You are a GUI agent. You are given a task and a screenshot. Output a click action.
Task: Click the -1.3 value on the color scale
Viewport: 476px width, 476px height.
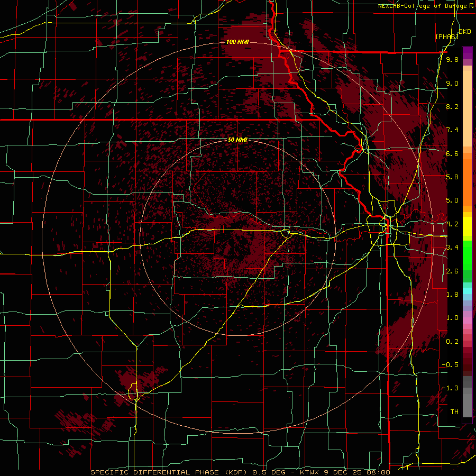pos(451,388)
